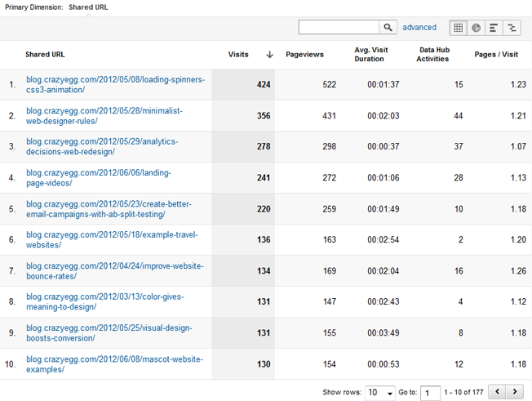Viewport: 532px width, 401px height.
Task: Click the 1.26 pages per visit value
Action: (518, 271)
